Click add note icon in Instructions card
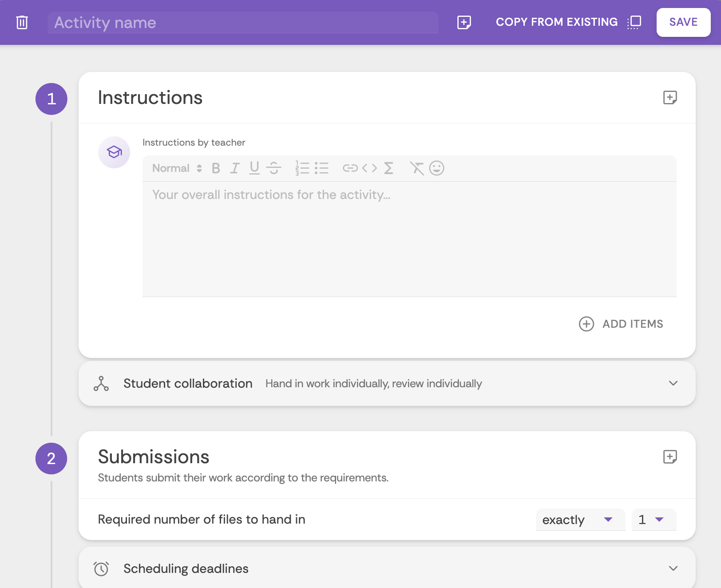This screenshot has height=588, width=721. pos(669,97)
